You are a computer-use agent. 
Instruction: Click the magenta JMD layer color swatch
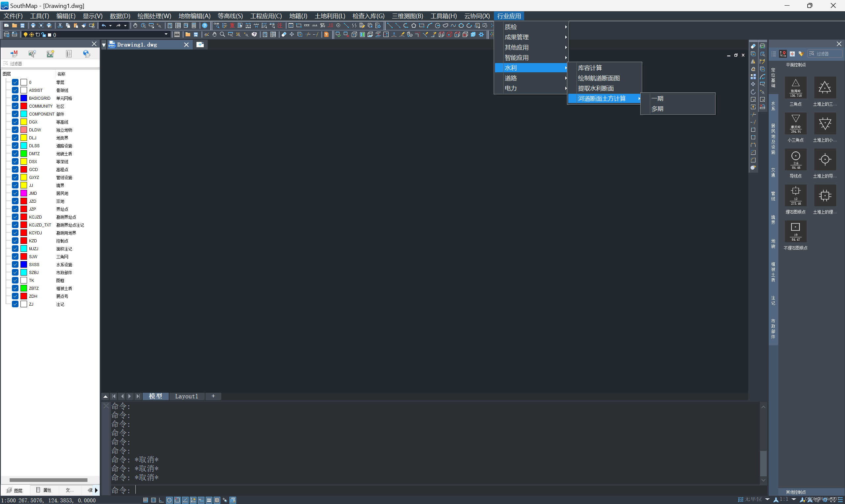[24, 193]
